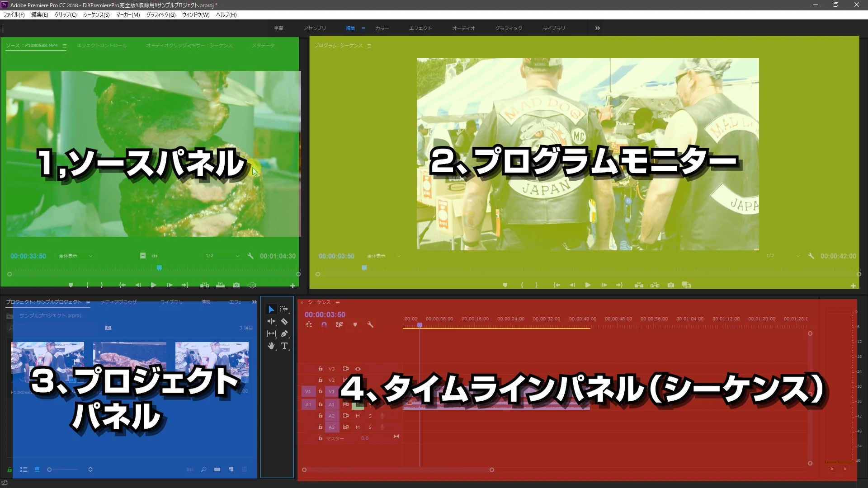
Task: Open the timeline settings wrench icon
Action: 371,324
